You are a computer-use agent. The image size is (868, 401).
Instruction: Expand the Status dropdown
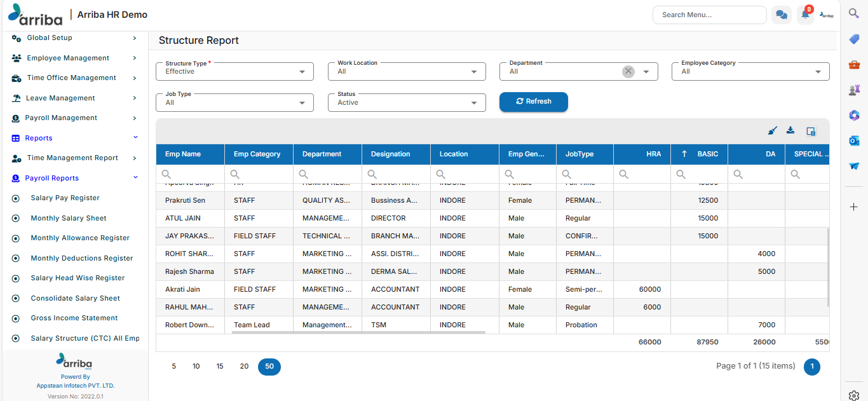coord(406,103)
